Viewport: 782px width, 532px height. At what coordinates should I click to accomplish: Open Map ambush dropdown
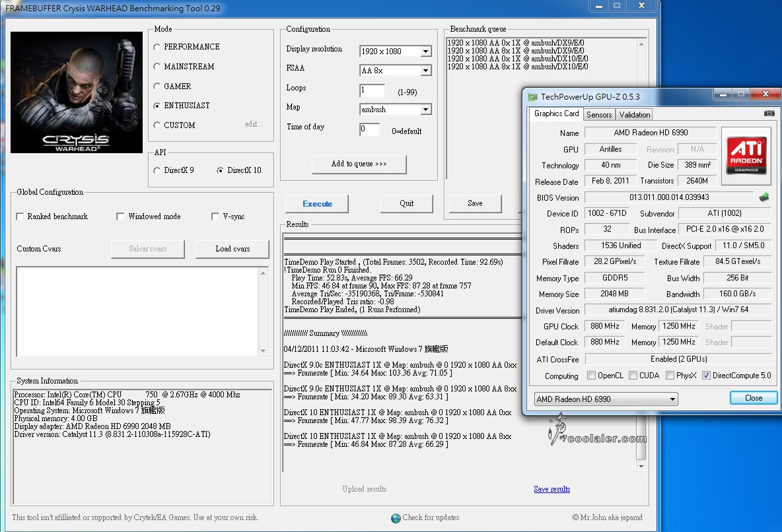[425, 110]
